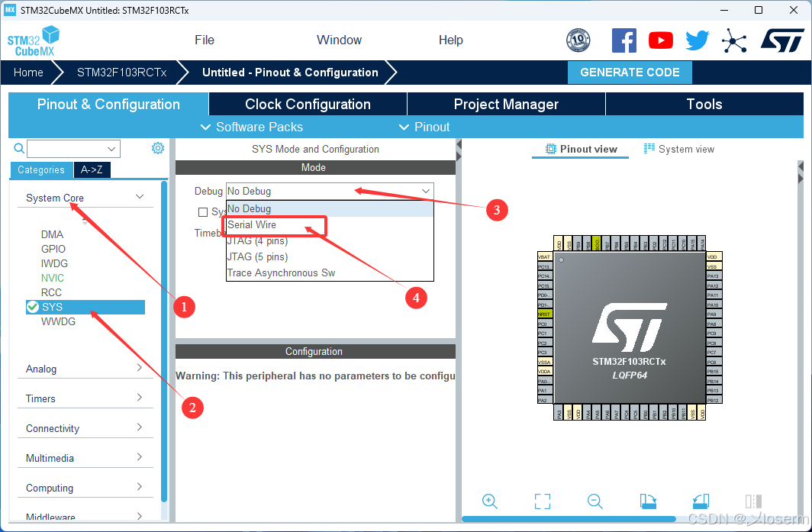Expand the Computing category

(85, 488)
